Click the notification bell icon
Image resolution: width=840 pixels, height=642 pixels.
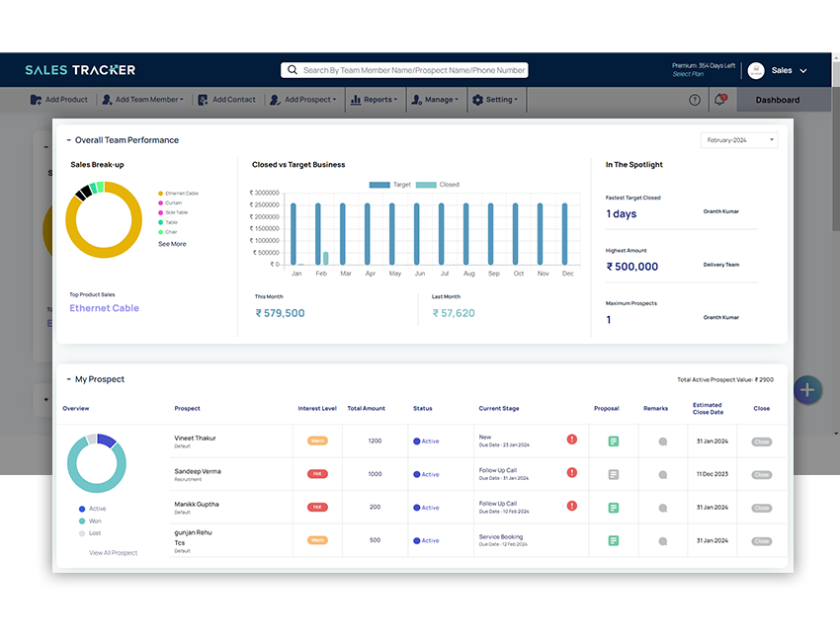(x=720, y=99)
